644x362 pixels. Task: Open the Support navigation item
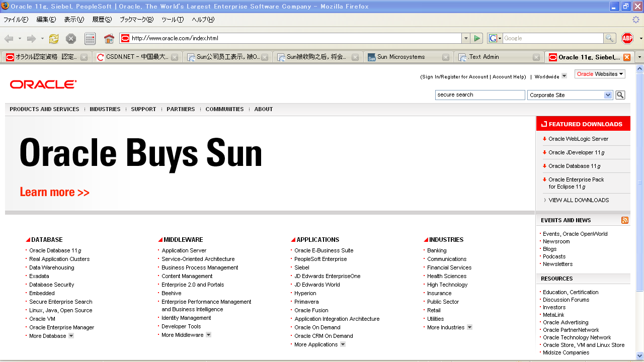coord(143,109)
